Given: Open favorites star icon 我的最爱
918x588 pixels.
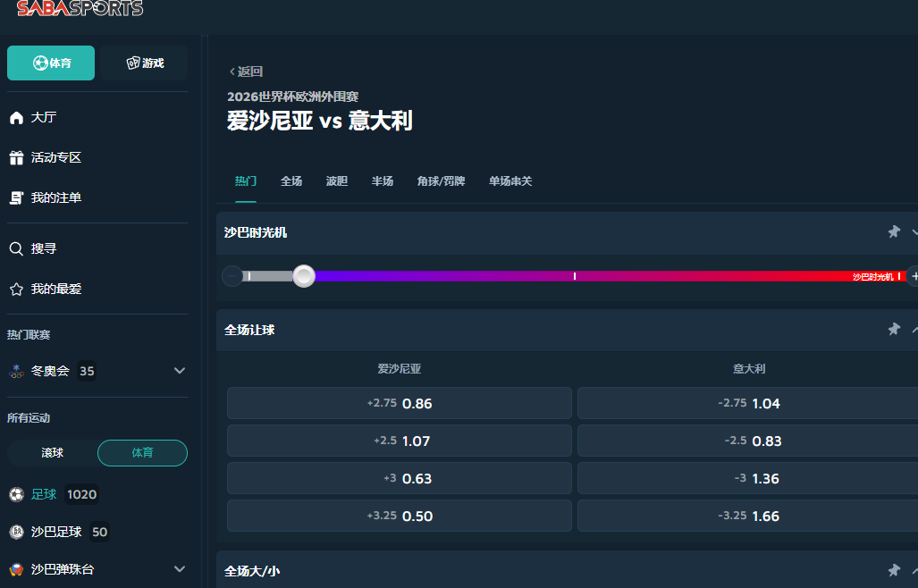Looking at the screenshot, I should pyautogui.click(x=16, y=290).
